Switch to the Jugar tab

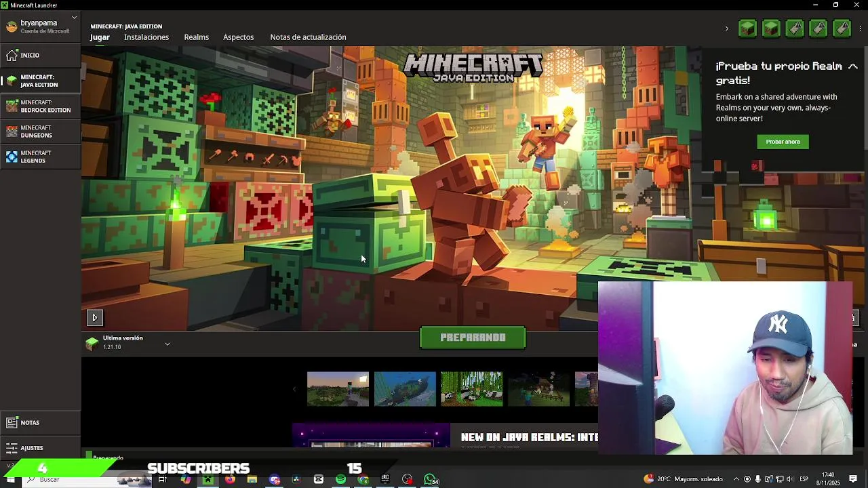coord(100,37)
